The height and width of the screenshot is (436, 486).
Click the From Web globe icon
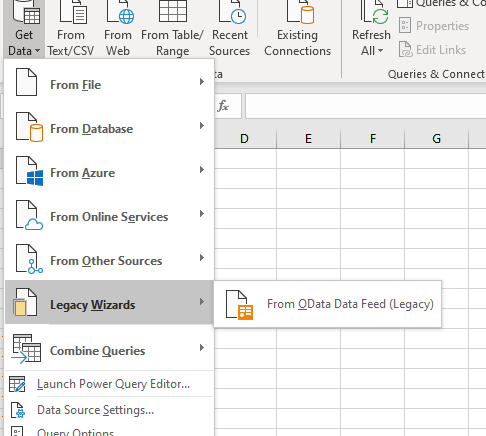coord(120,12)
